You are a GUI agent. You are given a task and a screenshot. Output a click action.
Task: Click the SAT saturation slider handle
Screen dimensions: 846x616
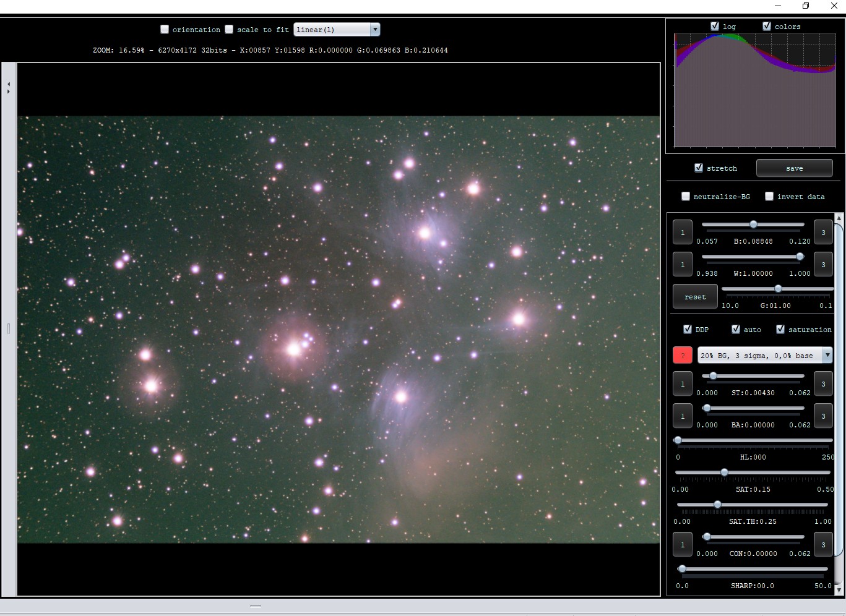tap(724, 472)
